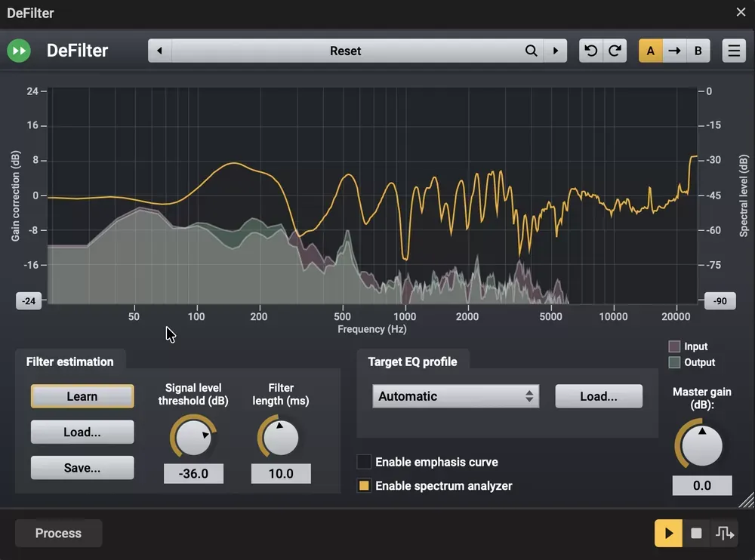This screenshot has height=560, width=755.
Task: Adjust the Master gain knob
Action: click(x=702, y=445)
